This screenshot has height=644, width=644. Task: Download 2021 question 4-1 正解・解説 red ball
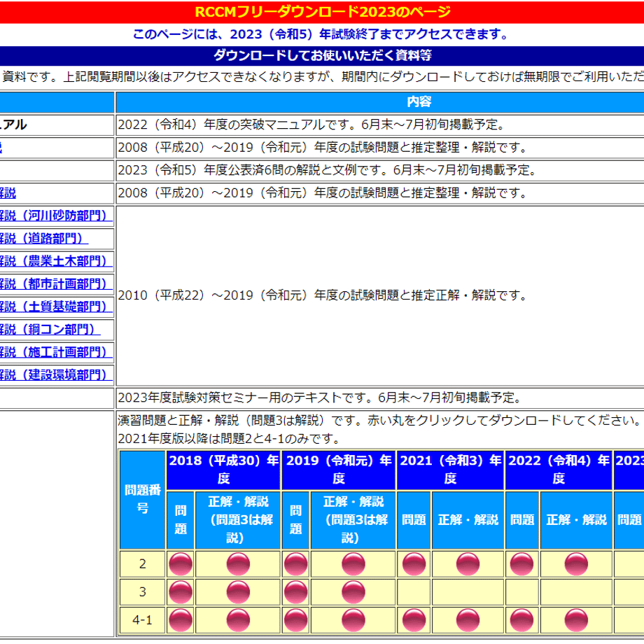468,620
